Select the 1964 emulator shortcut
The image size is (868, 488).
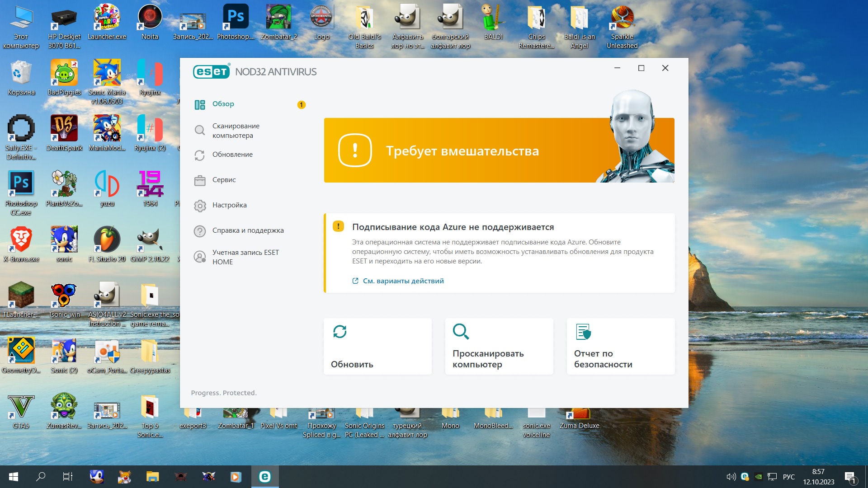click(150, 189)
